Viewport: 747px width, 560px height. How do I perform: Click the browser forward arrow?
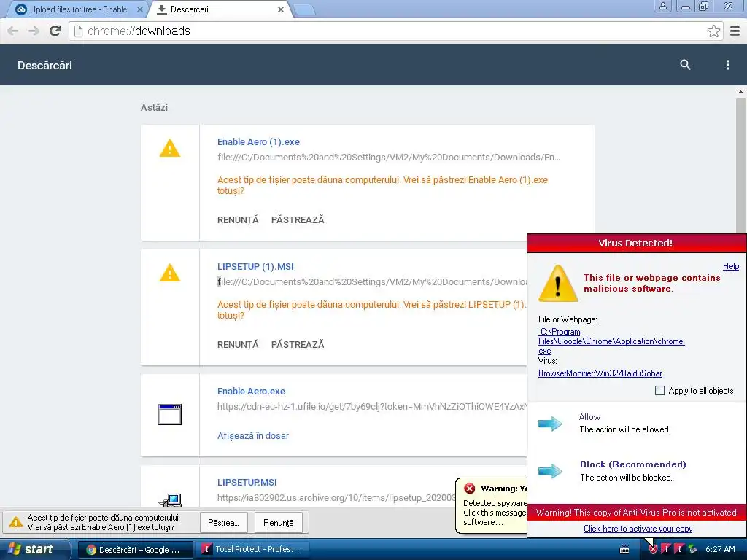coord(34,31)
